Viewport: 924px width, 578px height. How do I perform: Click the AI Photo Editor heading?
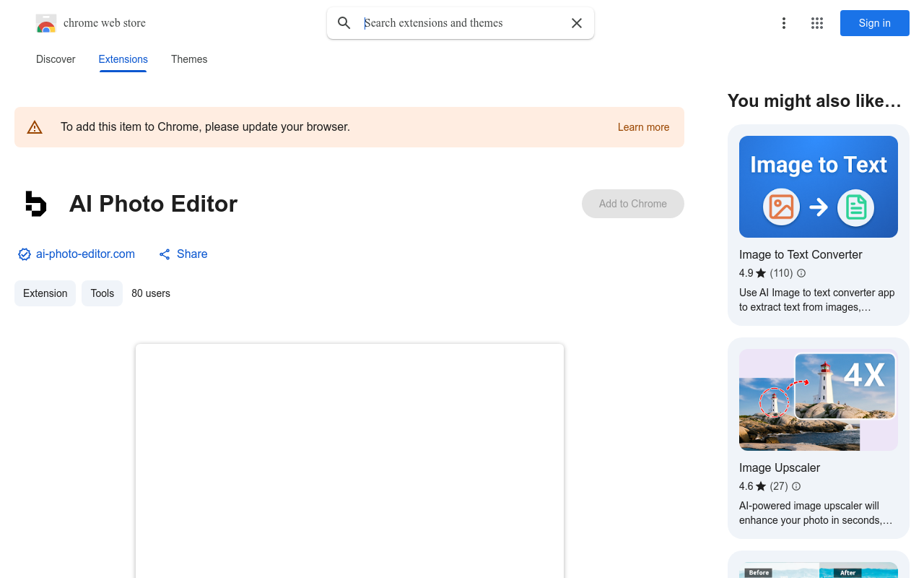[153, 204]
